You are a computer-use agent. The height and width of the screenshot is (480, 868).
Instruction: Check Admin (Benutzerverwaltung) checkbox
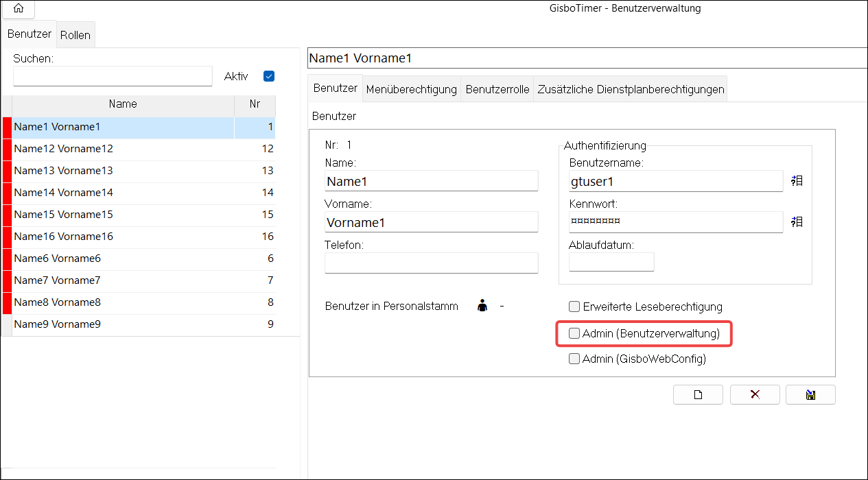(x=574, y=334)
